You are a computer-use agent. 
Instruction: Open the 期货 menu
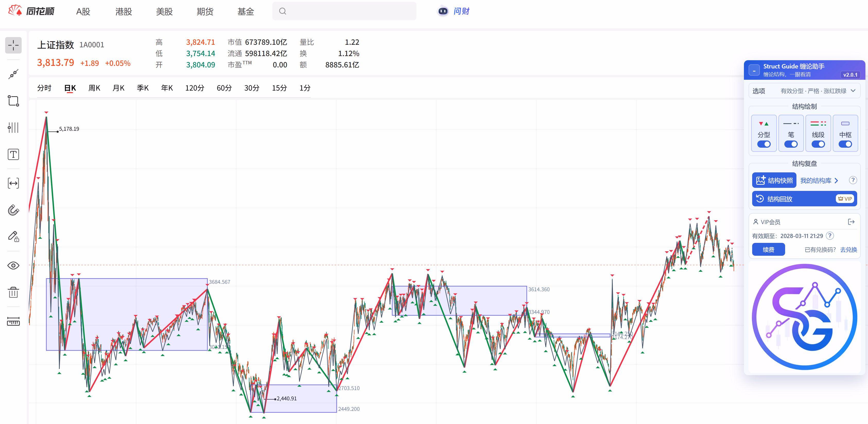tap(205, 12)
